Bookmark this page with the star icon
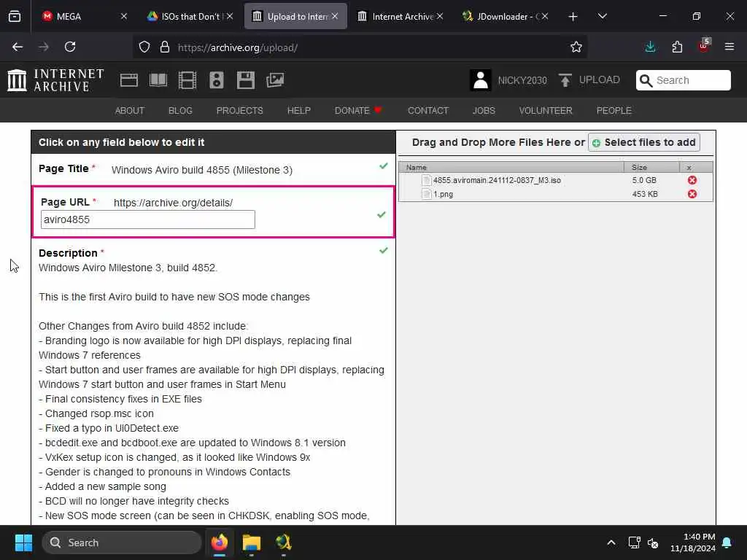The height and width of the screenshot is (560, 747). (x=576, y=47)
